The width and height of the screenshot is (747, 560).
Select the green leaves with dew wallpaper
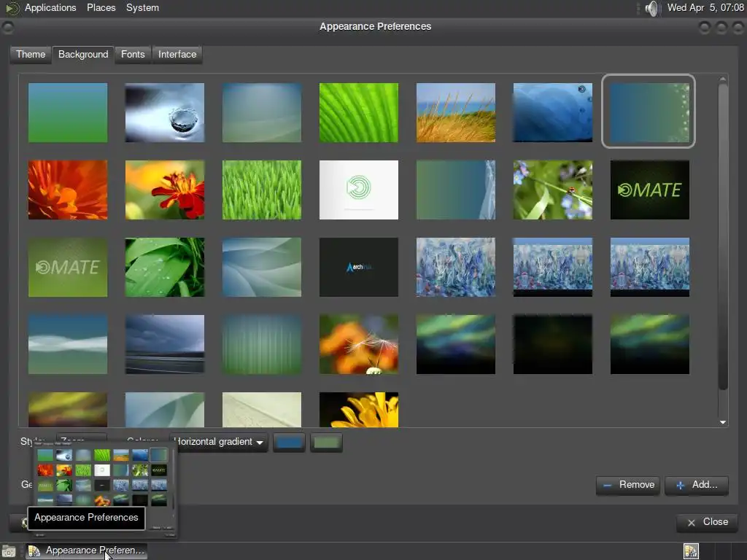pyautogui.click(x=165, y=267)
